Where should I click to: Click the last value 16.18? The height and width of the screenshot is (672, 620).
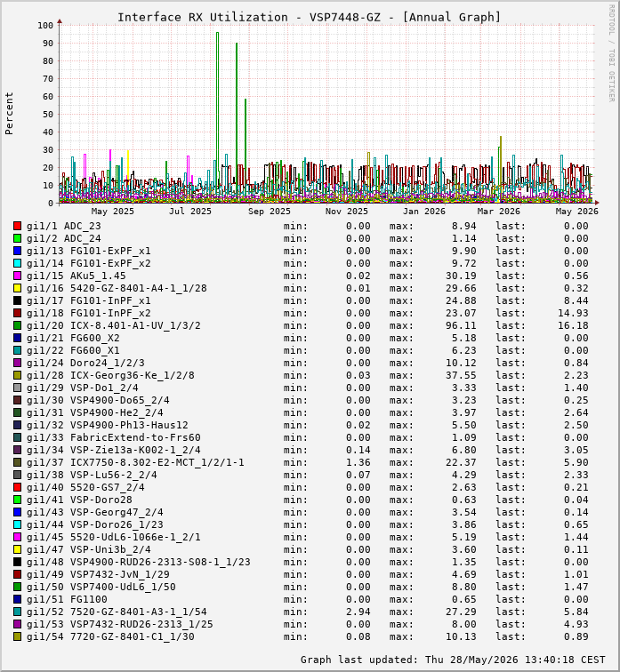click(x=573, y=325)
